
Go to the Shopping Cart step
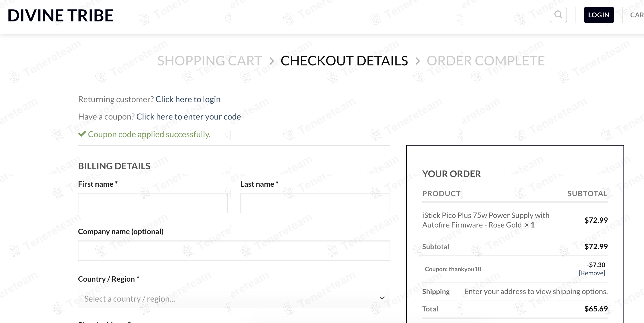210,61
